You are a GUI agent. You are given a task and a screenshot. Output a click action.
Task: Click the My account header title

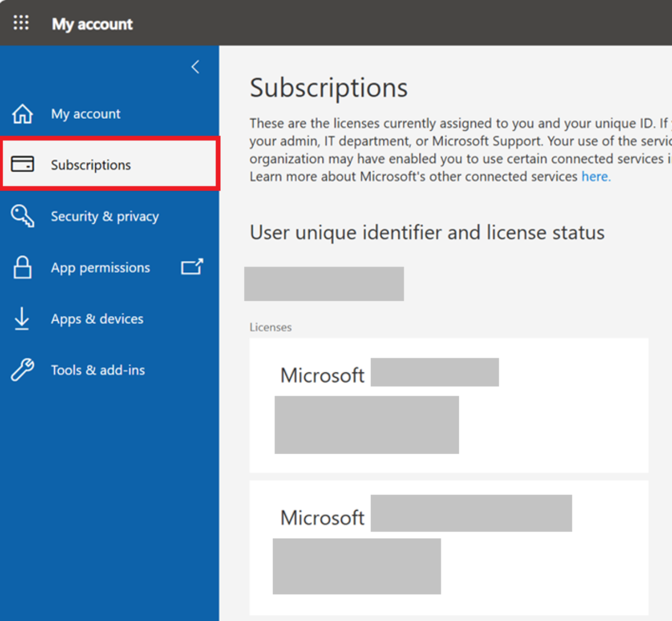[x=92, y=24]
